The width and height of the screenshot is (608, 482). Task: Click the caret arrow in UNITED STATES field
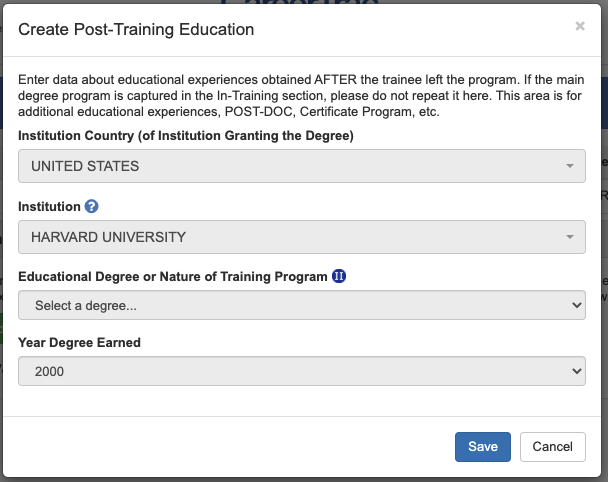pos(570,166)
